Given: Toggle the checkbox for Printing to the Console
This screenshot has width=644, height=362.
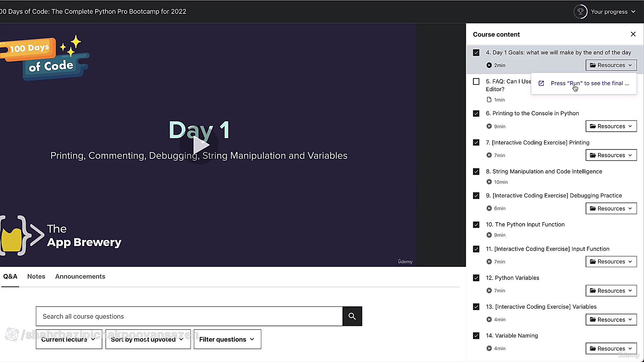Looking at the screenshot, I should 476,113.
